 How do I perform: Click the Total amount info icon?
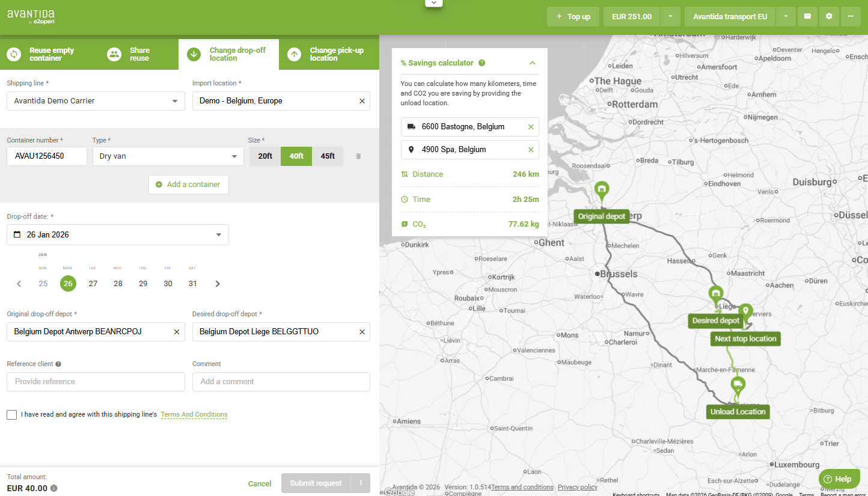pos(54,488)
